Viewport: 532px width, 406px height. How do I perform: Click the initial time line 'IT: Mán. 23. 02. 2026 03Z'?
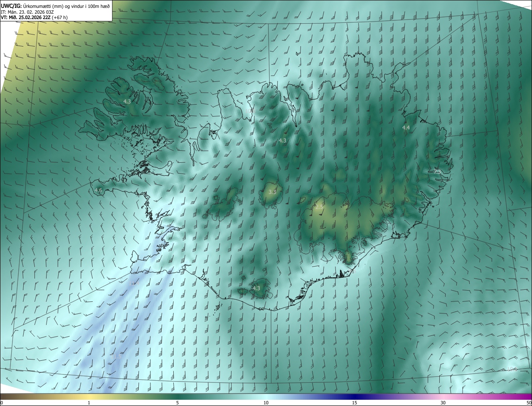pyautogui.click(x=27, y=12)
